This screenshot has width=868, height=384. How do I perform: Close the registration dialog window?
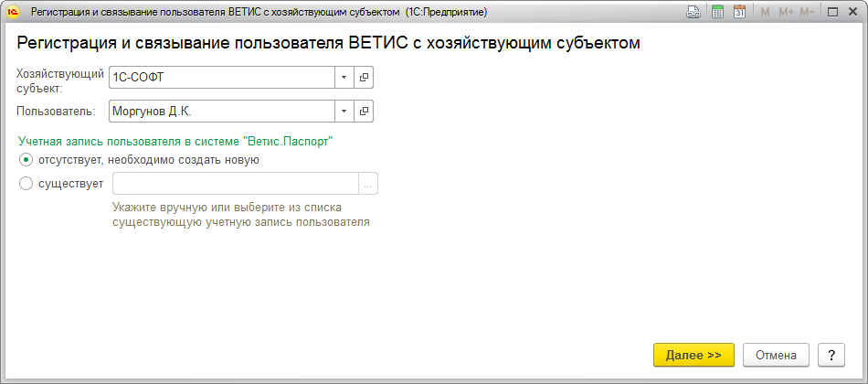pyautogui.click(x=852, y=12)
